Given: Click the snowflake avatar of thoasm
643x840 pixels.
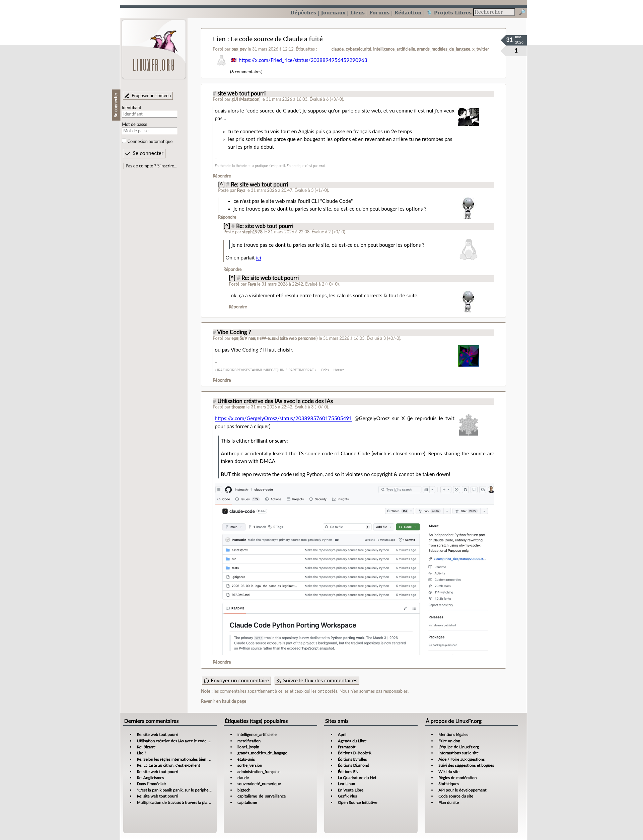Looking at the screenshot, I should tap(468, 425).
